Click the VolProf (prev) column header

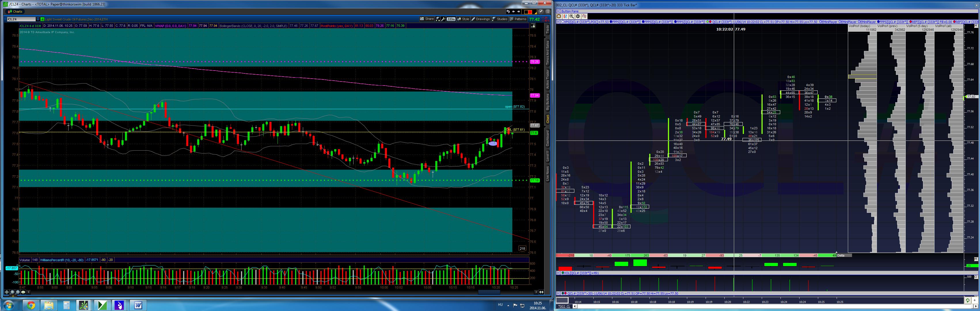pyautogui.click(x=891, y=26)
